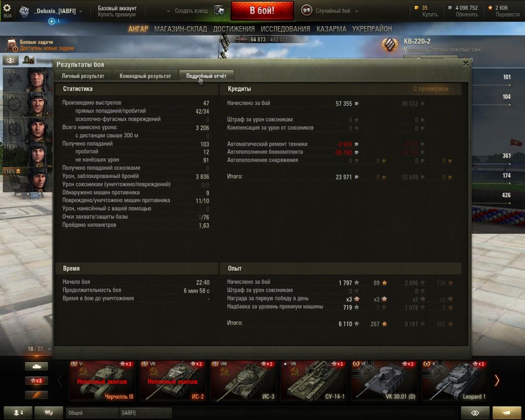The height and width of the screenshot is (420, 525).
Task: Switch to [IABFI] clan chat tab
Action: coord(145,413)
